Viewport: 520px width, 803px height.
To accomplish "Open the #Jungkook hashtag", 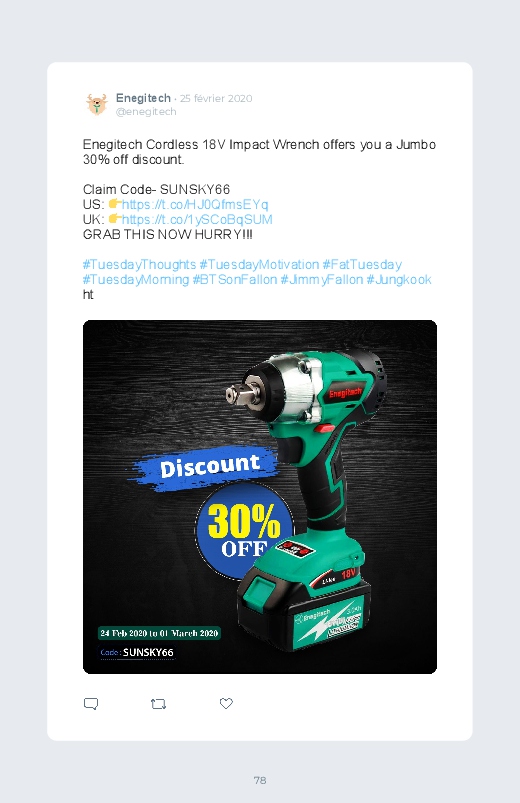I will (x=399, y=280).
